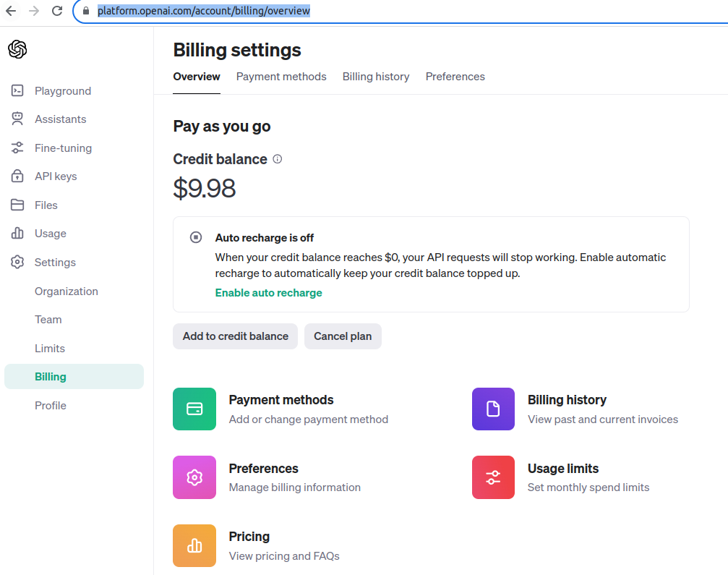Viewport: 728px width, 575px height.
Task: View the Usage page
Action: [x=50, y=234]
